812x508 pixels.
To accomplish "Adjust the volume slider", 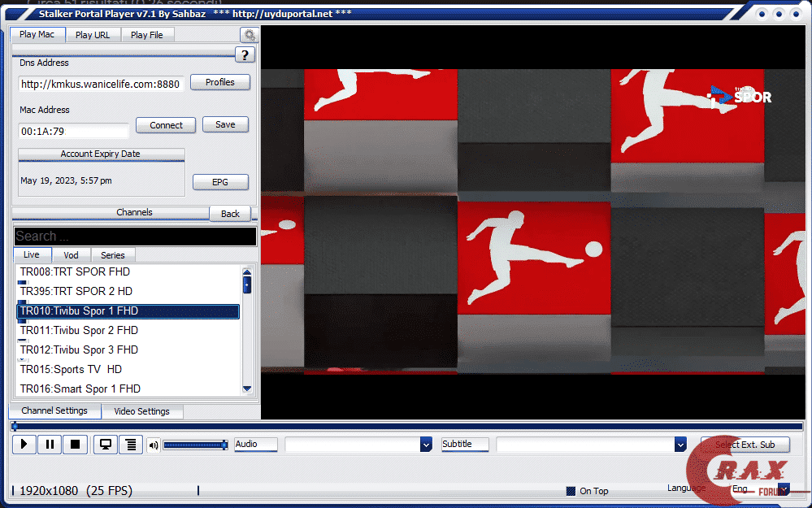I will click(x=195, y=445).
